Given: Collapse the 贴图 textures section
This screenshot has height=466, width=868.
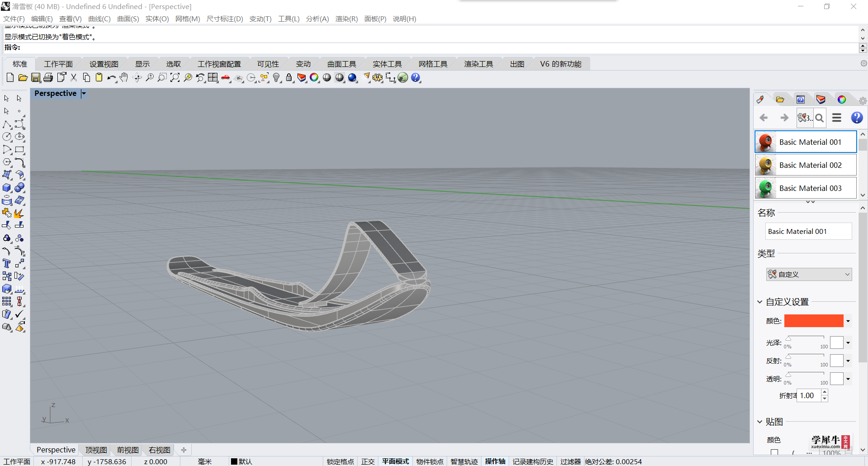Looking at the screenshot, I should (x=760, y=422).
